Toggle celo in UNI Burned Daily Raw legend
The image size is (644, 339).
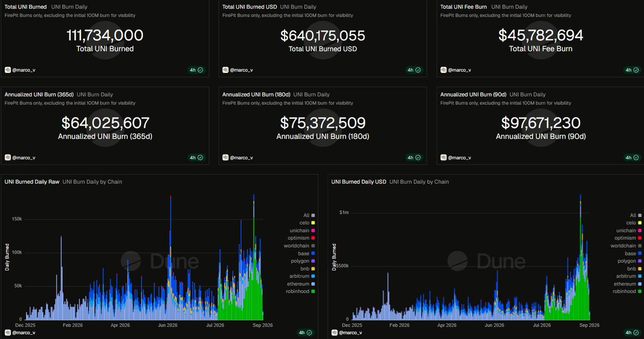pos(306,223)
